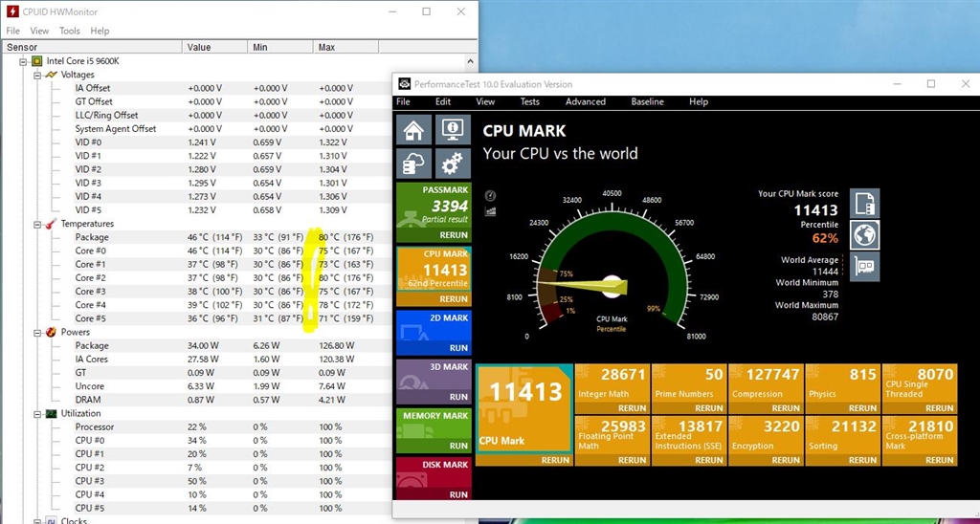This screenshot has width=980, height=524.
Task: Click the Powers flame icon
Action: point(51,332)
